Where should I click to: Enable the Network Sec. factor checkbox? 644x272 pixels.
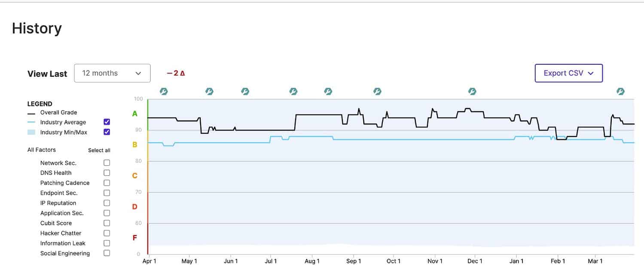pyautogui.click(x=107, y=163)
